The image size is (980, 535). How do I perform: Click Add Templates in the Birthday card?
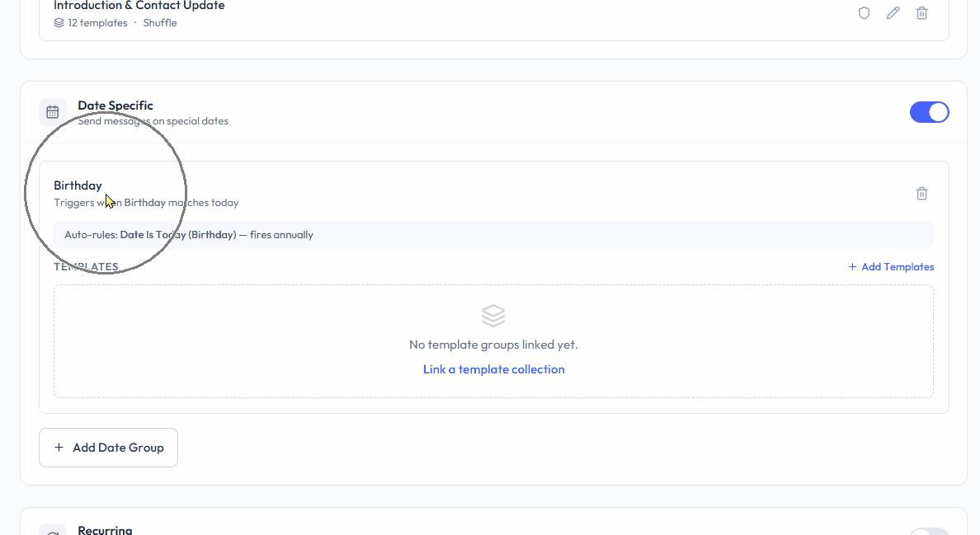coord(891,267)
